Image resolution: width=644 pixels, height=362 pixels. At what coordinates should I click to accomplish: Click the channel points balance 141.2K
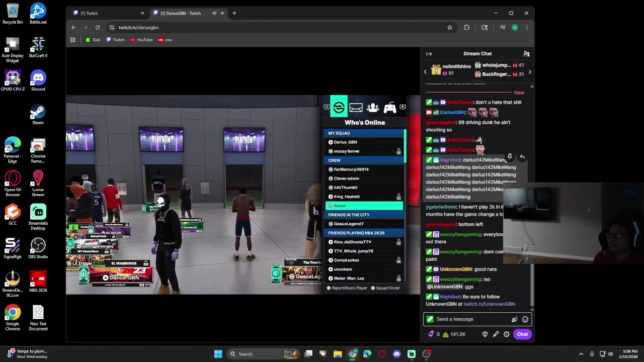click(x=454, y=334)
